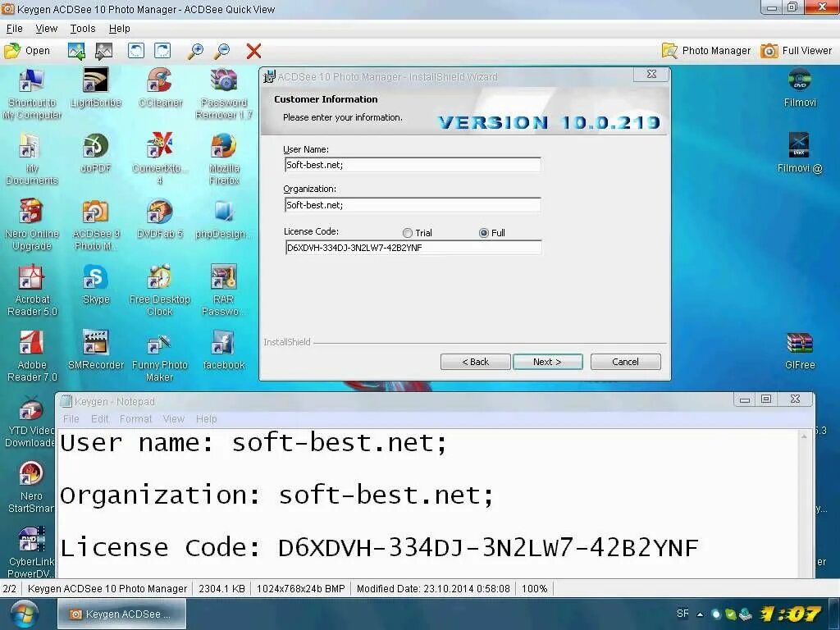
Task: Open the File menu in ACDSee Quick View
Action: 15,29
